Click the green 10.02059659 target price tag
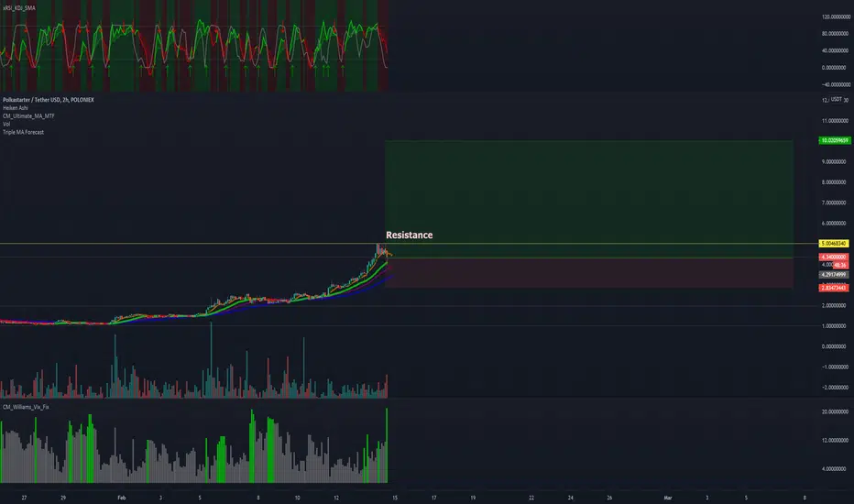 (x=834, y=140)
